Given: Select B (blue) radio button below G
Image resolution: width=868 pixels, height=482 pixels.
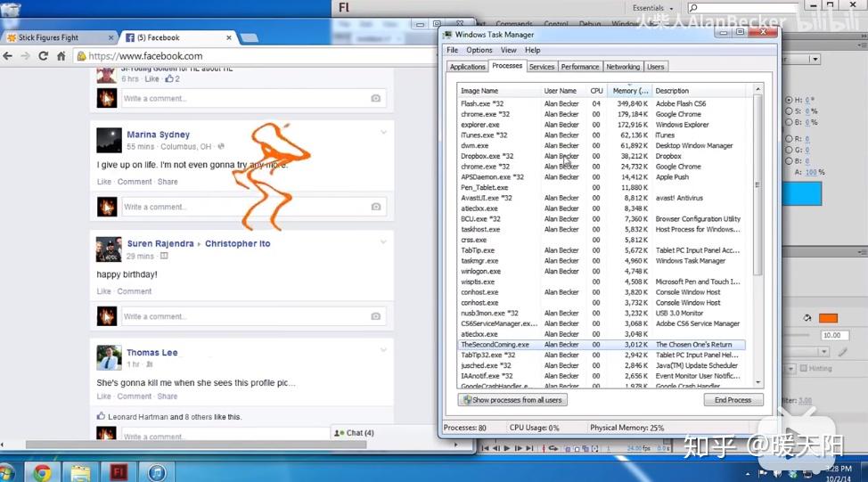Looking at the screenshot, I should tap(789, 160).
